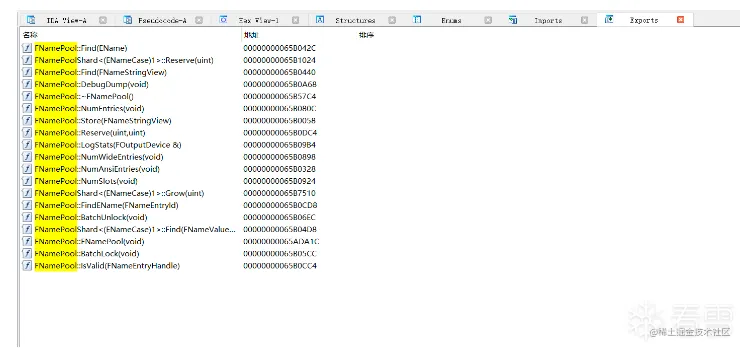Select the NumEntries(void) address cell
This screenshot has width=753, height=362.
(280, 109)
